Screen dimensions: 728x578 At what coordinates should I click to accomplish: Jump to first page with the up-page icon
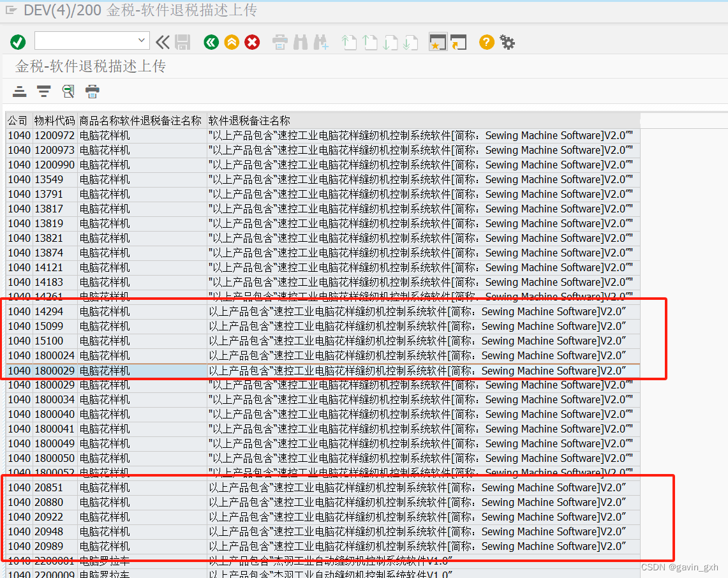(349, 42)
